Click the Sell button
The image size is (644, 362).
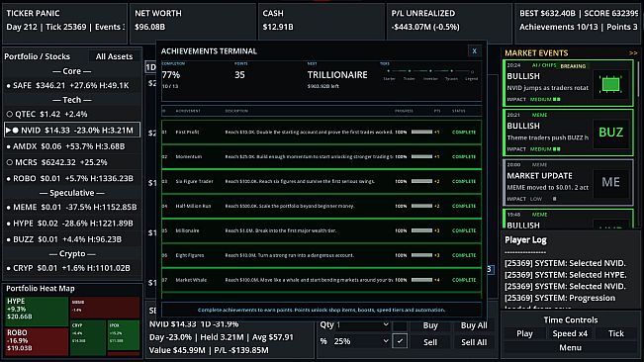pos(430,342)
